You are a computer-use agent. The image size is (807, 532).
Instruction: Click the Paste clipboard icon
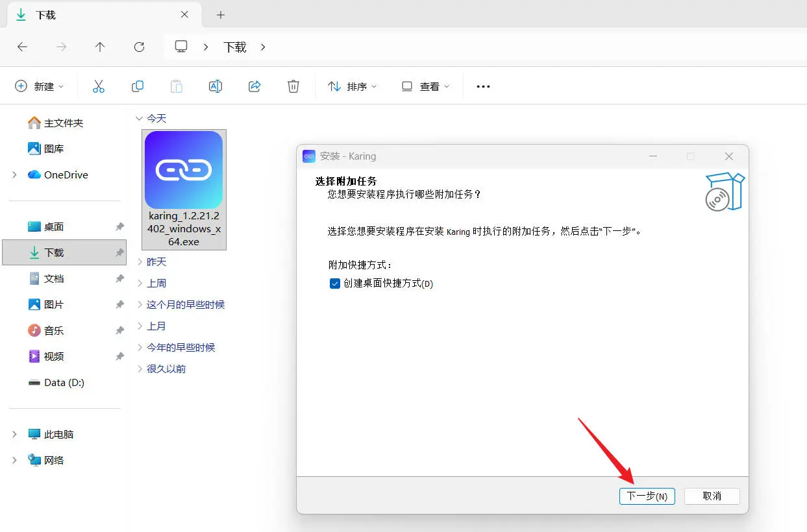(177, 86)
